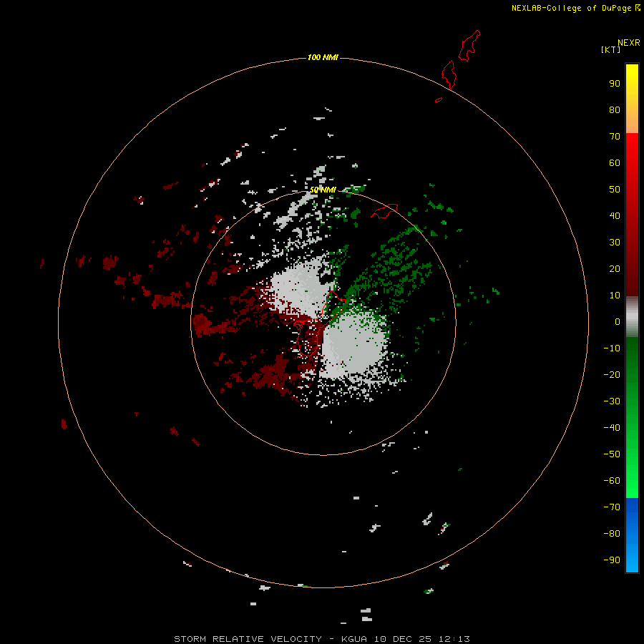Click the -10 value on velocity scale
The image size is (644, 644).
coord(612,348)
